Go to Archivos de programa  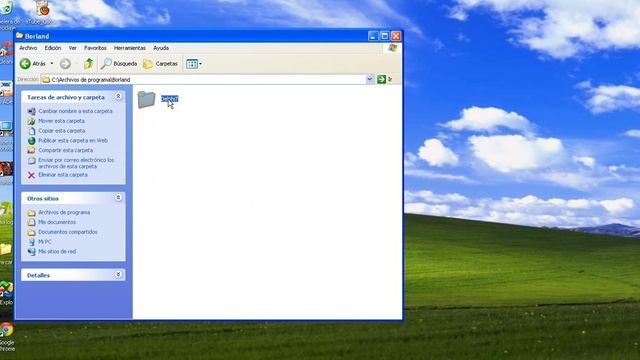(x=64, y=212)
